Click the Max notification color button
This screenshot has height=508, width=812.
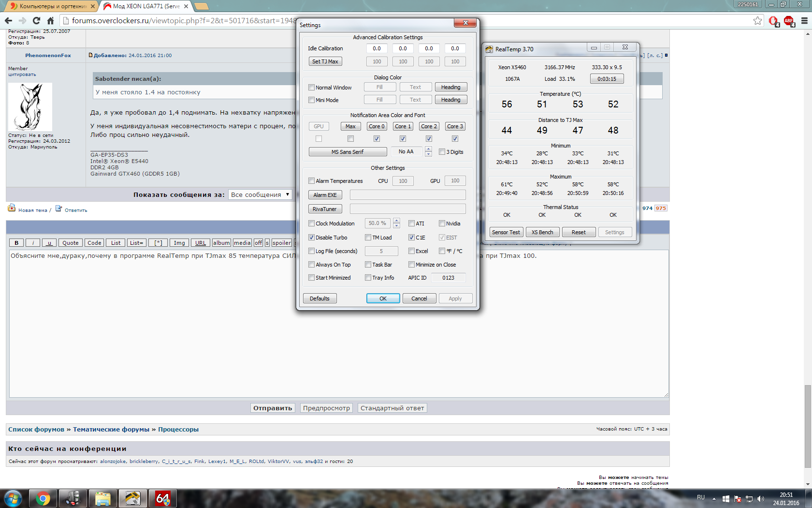point(350,126)
